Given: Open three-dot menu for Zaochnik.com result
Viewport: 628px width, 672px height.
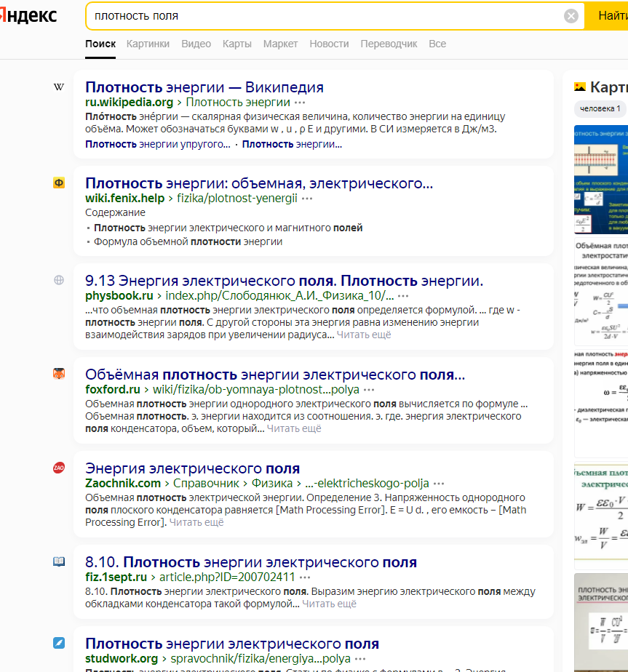Looking at the screenshot, I should coord(439,484).
